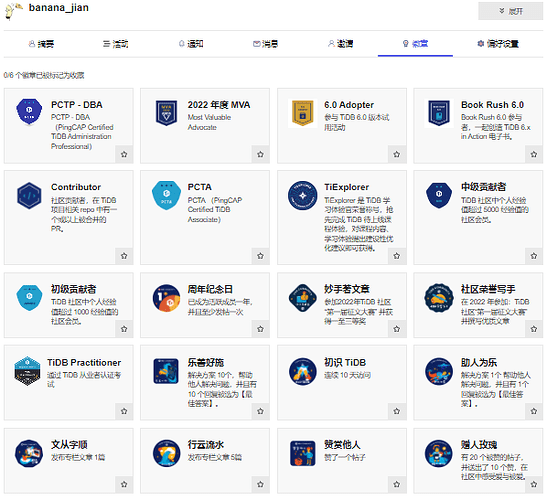Viewport: 546px width, 500px height.
Task: Favorite the 乐善好施 badge star
Action: point(260,411)
